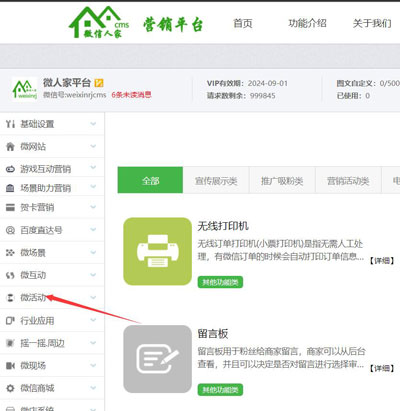Open the 无线打印机 title
The height and width of the screenshot is (411, 400).
click(x=223, y=226)
